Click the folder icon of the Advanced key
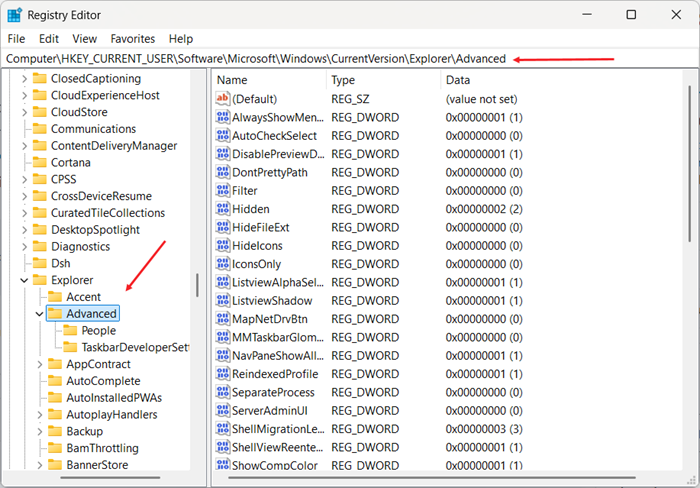This screenshot has width=700, height=488. (55, 313)
